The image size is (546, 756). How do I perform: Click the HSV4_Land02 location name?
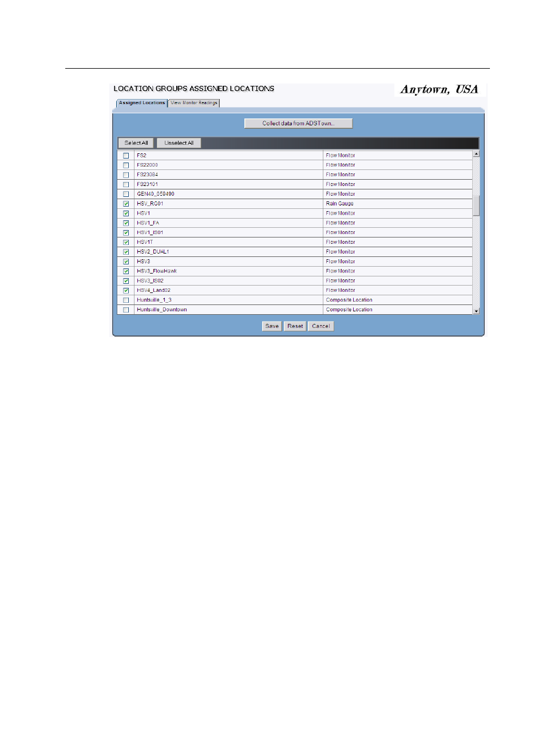pyautogui.click(x=153, y=291)
